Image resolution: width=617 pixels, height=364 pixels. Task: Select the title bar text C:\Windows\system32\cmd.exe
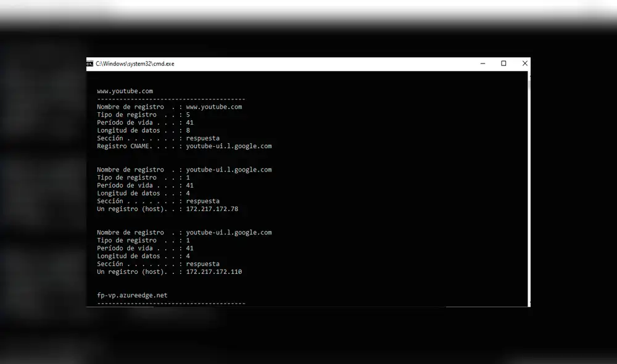tap(134, 64)
